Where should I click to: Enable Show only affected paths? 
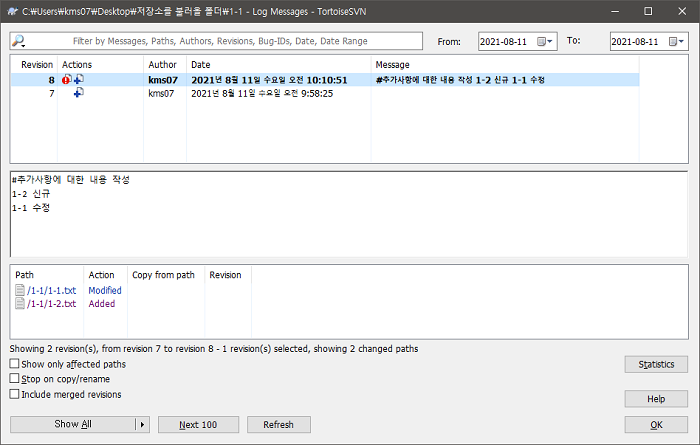(14, 365)
